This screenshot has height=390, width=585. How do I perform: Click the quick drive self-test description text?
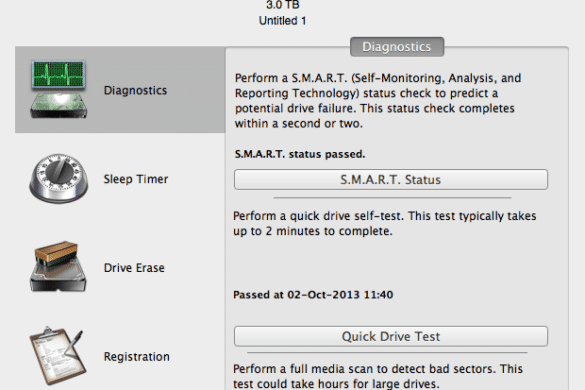(385, 224)
